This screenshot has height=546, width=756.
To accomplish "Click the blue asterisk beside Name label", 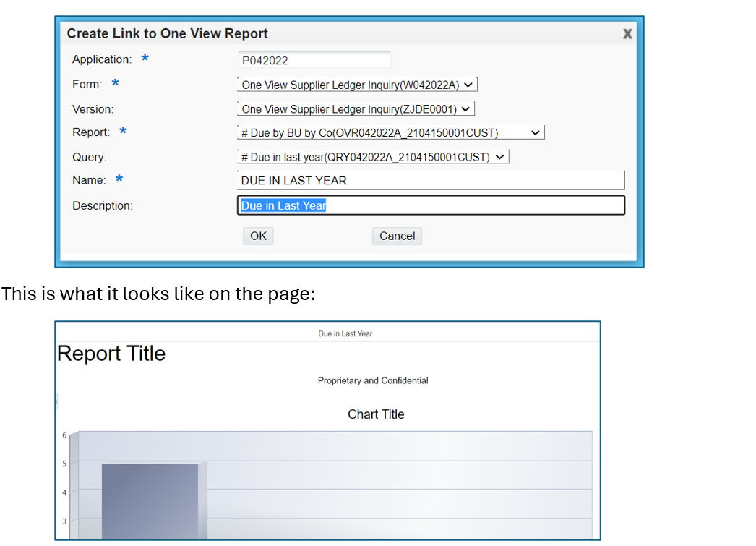I will click(119, 179).
